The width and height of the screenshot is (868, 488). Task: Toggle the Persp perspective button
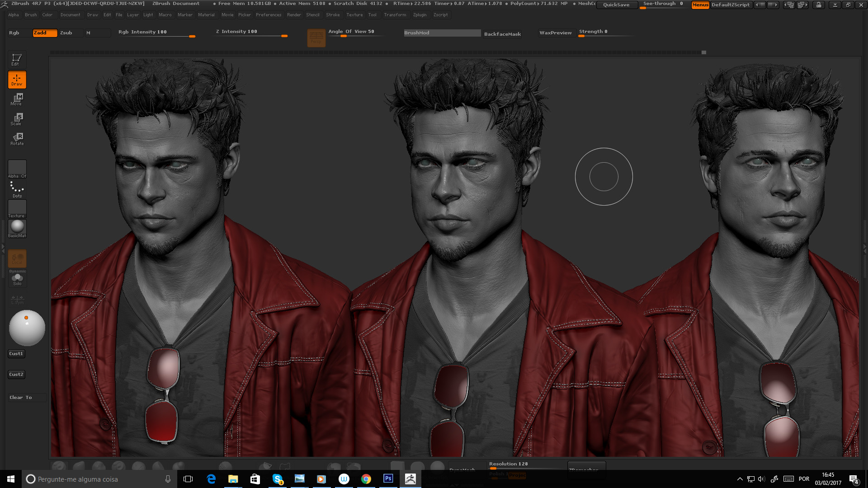(x=316, y=38)
